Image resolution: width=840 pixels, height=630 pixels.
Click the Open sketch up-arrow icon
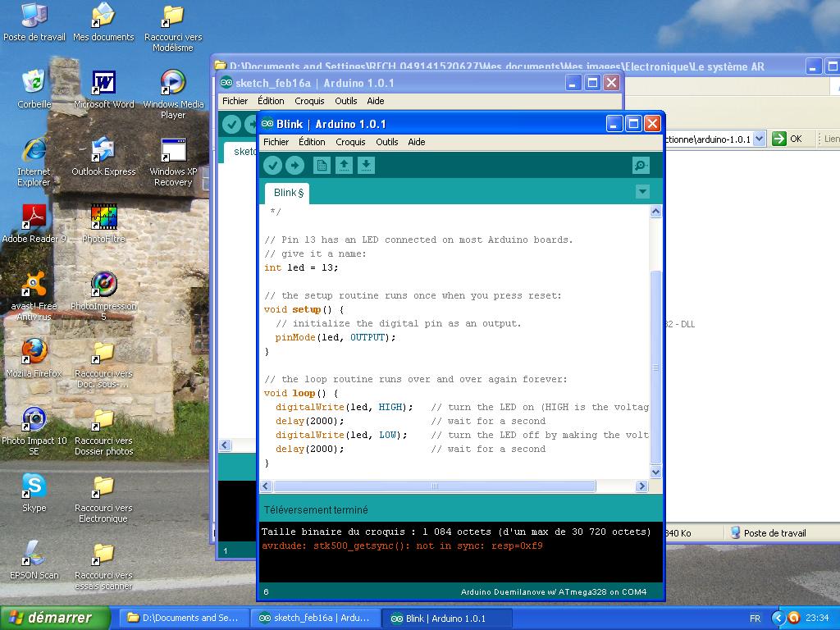(x=345, y=166)
